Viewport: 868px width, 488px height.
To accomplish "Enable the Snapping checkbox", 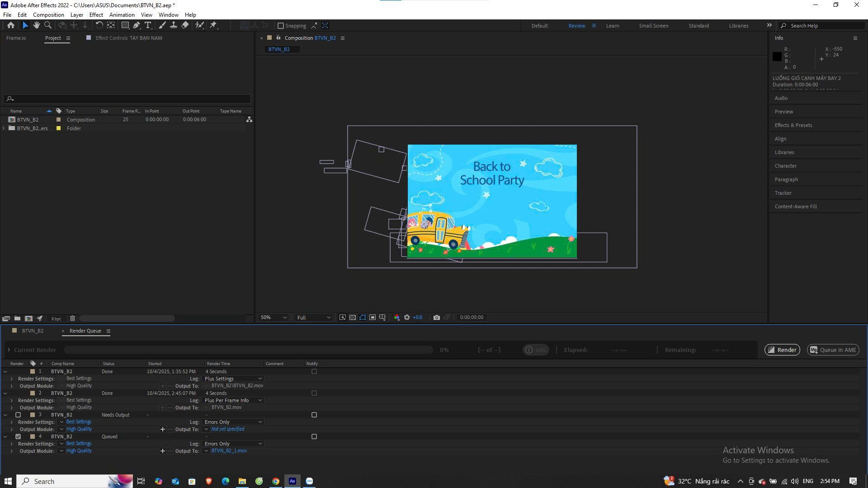I will [x=280, y=26].
